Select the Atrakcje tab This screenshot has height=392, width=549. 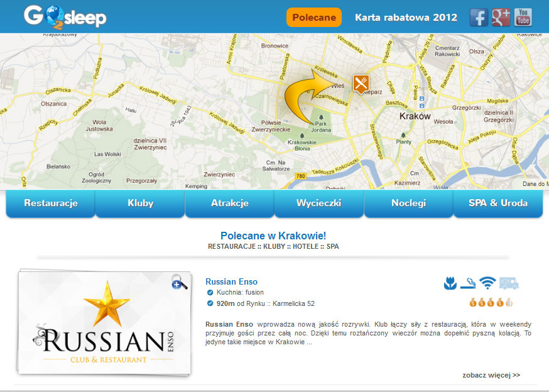point(230,203)
